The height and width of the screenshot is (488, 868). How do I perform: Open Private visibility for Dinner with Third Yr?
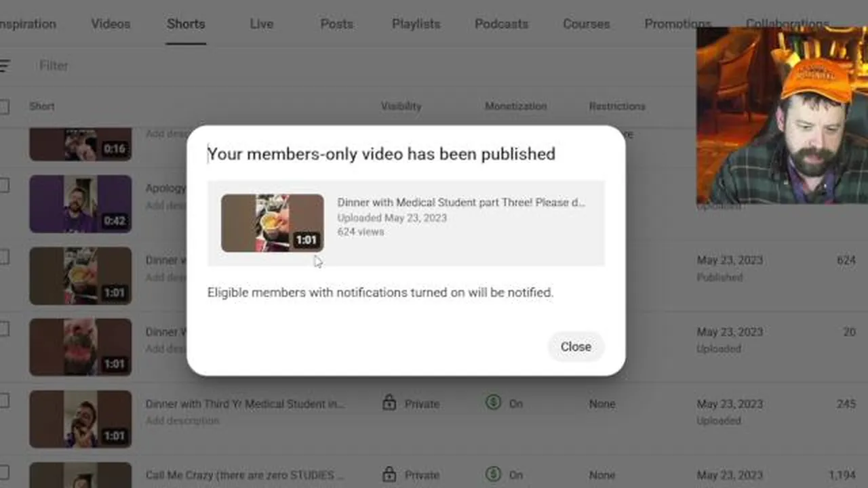tap(422, 404)
